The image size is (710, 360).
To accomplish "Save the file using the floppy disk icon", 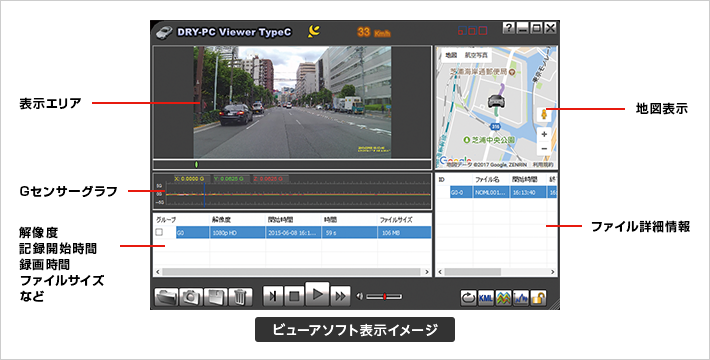I will pos(216,297).
